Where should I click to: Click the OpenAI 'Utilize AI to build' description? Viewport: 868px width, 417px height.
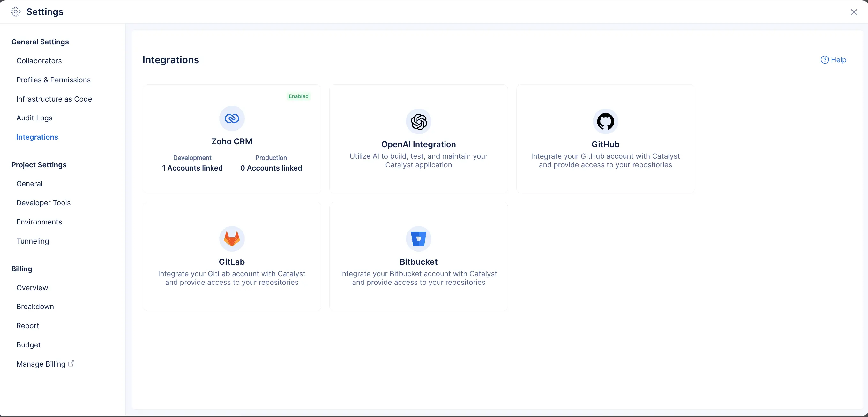tap(418, 161)
